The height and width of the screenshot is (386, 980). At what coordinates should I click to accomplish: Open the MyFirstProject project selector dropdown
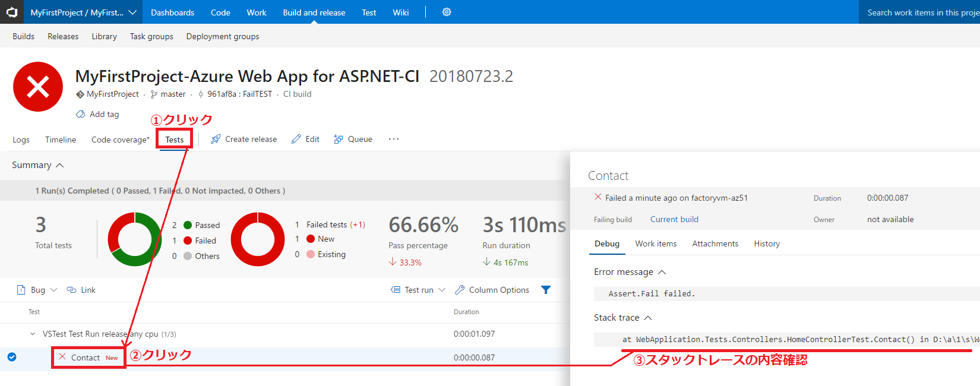[x=84, y=12]
